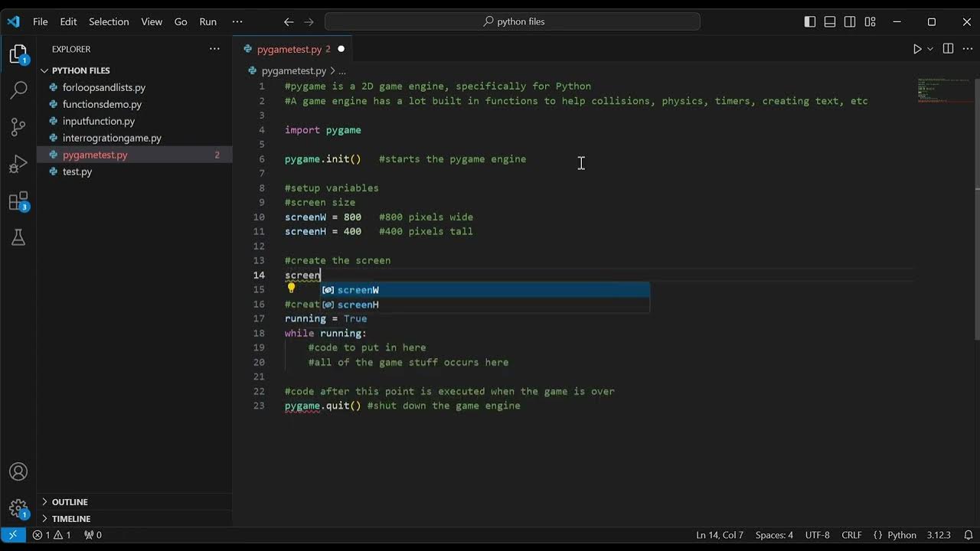Split the editor right
980x551 pixels.
point(948,49)
